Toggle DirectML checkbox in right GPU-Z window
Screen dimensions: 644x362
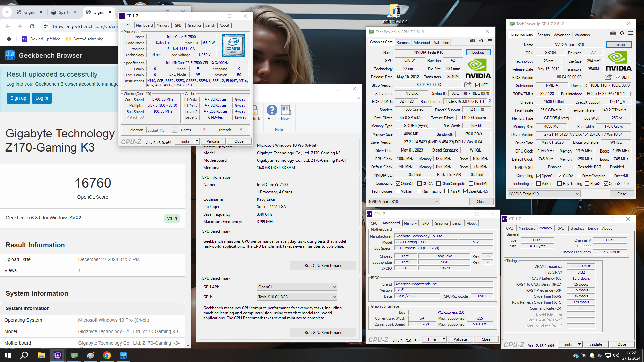[611, 176]
